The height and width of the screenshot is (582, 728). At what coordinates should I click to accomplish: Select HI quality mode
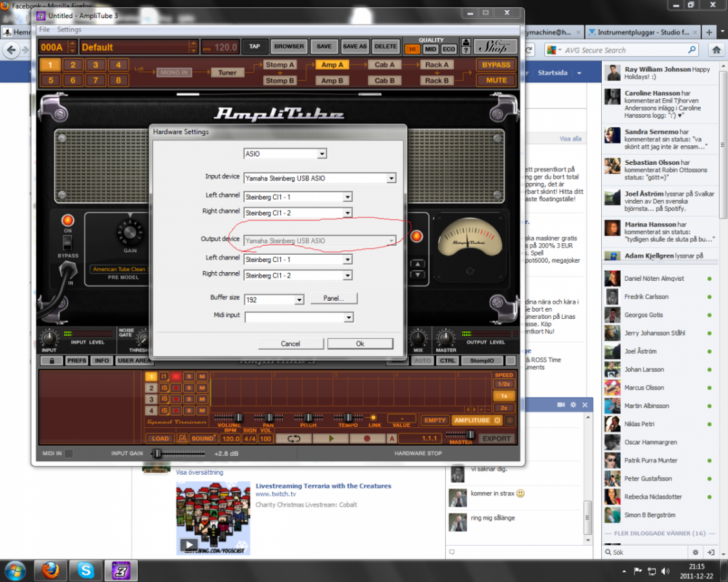[x=412, y=49]
